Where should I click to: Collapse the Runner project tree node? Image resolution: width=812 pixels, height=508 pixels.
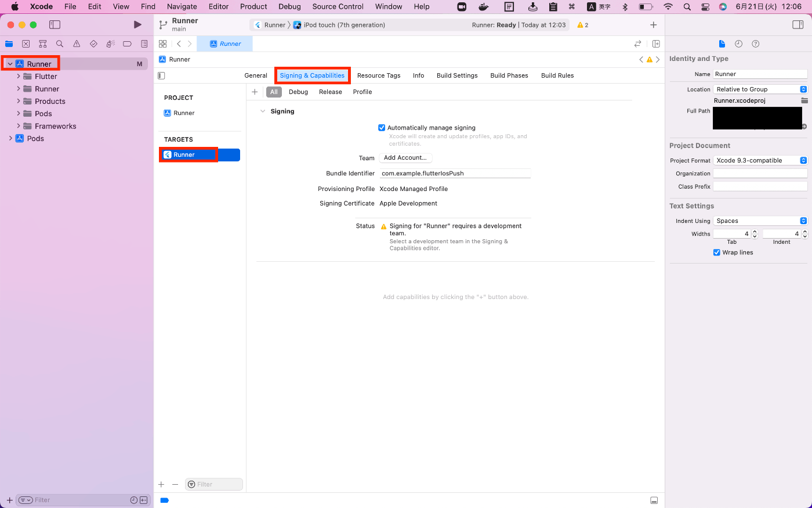click(10, 64)
